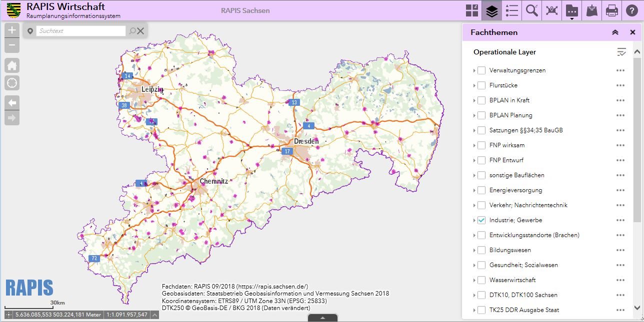Expand the FNP Entwurf layer arrow
This screenshot has height=322, width=644.
[x=474, y=160]
